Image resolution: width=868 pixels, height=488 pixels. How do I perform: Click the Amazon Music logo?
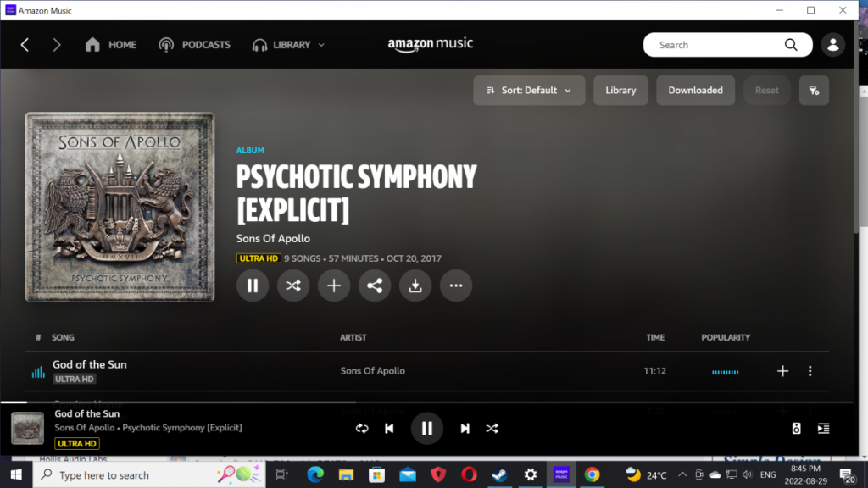click(x=430, y=44)
